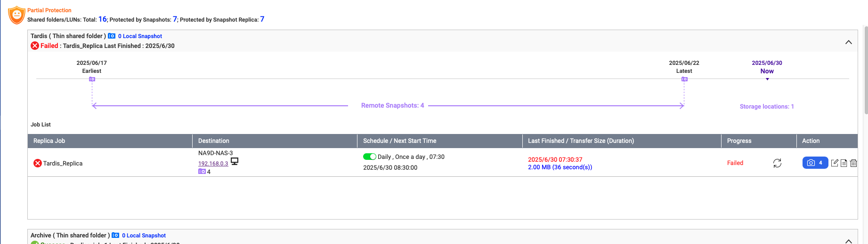Click the vertical scrollbar on the right
Viewport: 868px width, 244px height.
pyautogui.click(x=866, y=71)
